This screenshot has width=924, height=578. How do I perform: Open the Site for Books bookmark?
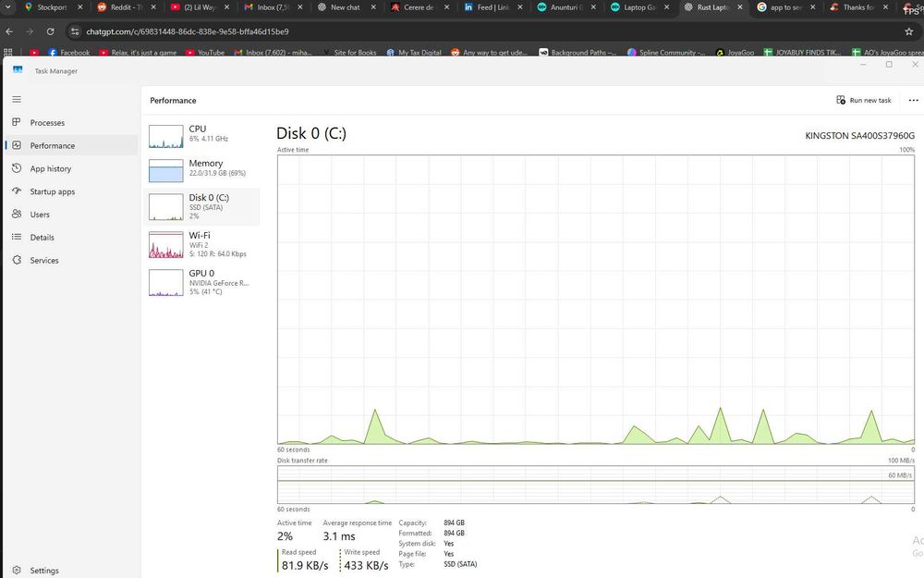[x=349, y=53]
